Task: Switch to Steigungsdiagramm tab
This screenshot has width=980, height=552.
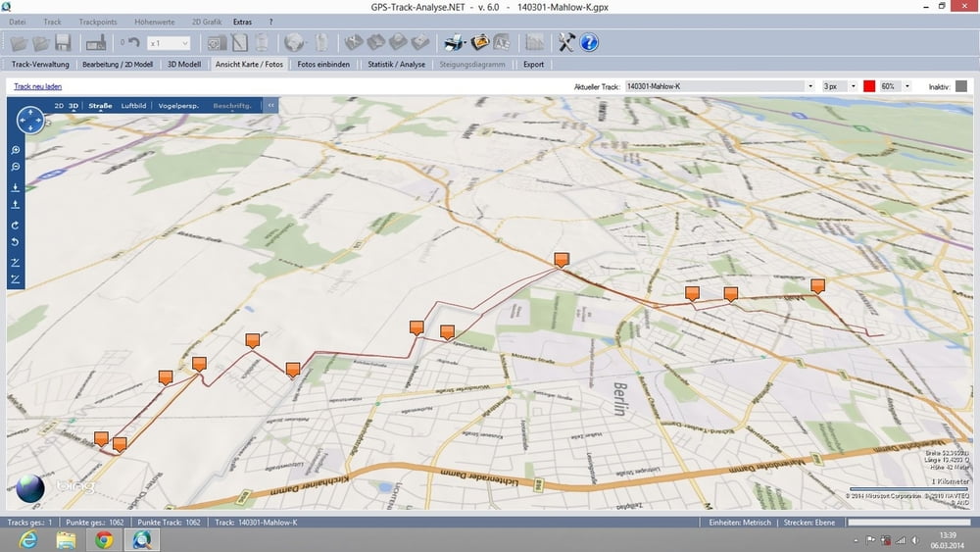Action: (x=472, y=64)
